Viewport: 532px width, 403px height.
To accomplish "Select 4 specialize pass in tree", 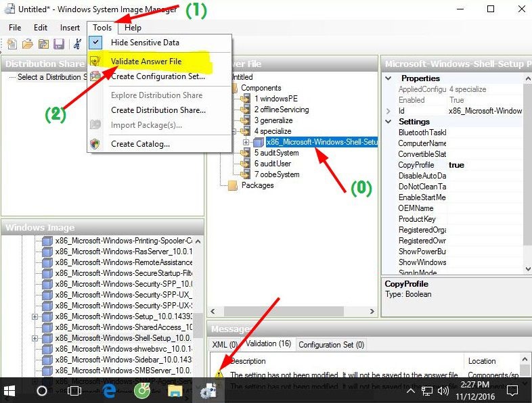I will click(x=273, y=131).
